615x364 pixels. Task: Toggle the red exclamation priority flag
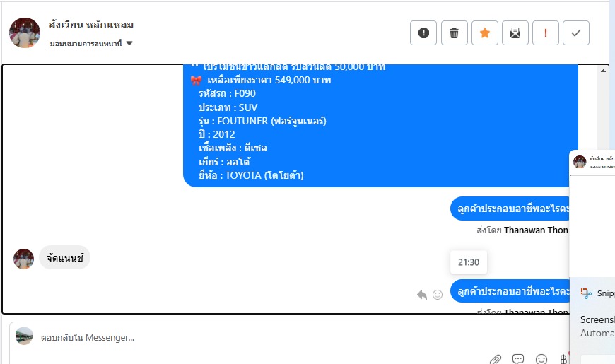tap(546, 33)
